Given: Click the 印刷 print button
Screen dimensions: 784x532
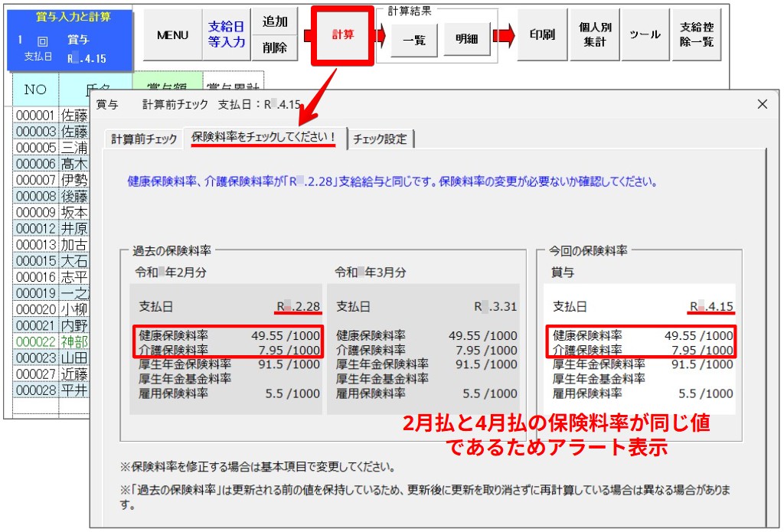Looking at the screenshot, I should (x=541, y=35).
